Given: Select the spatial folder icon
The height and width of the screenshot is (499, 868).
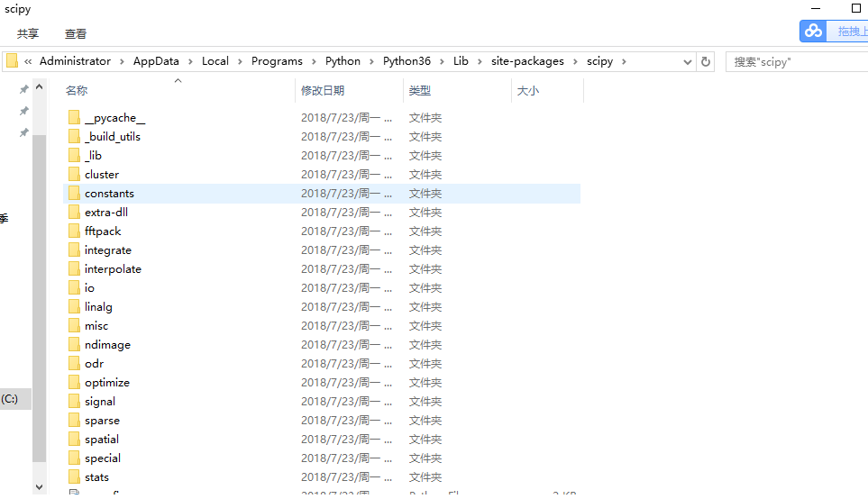Looking at the screenshot, I should [x=74, y=439].
